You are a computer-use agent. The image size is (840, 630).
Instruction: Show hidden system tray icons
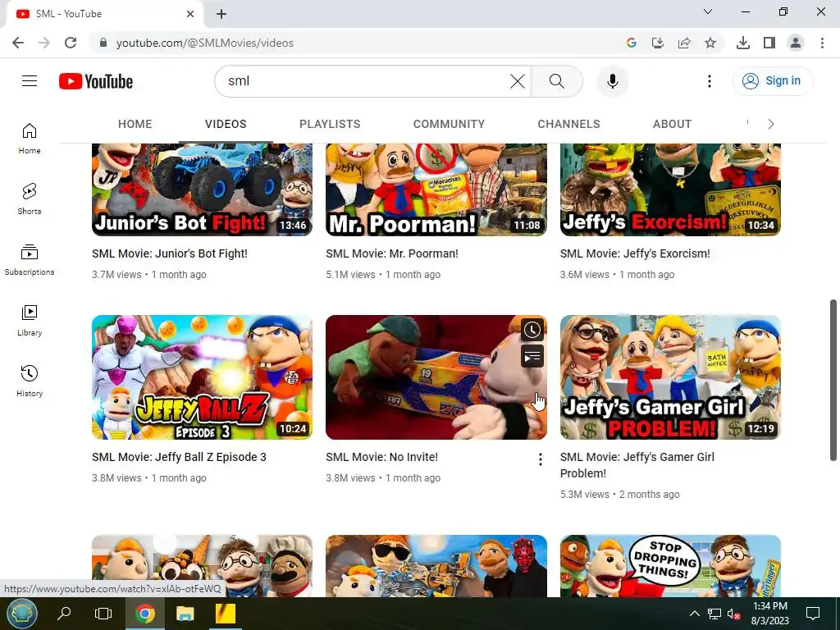point(694,614)
